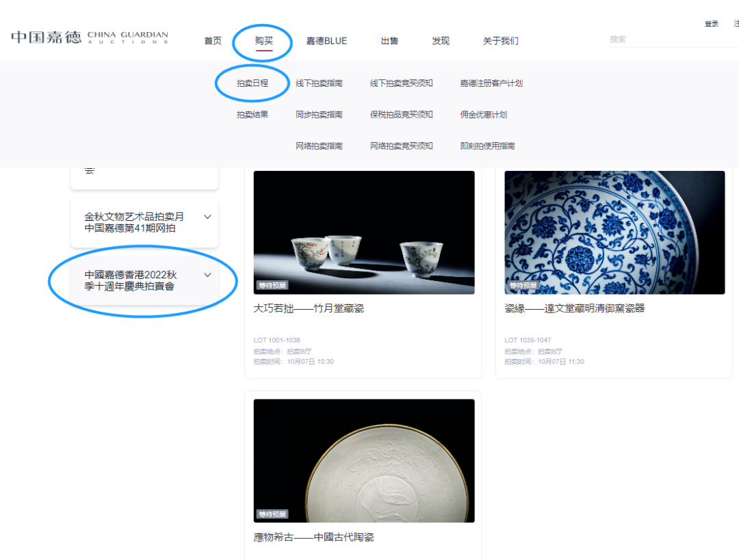Click LOT 1001-1036 text
This screenshot has height=560, width=739.
coord(276,340)
